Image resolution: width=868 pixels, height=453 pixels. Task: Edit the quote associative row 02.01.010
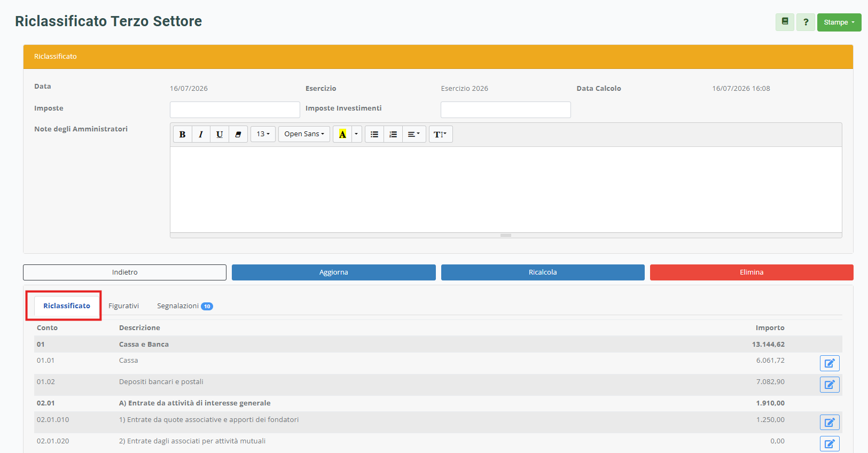830,423
